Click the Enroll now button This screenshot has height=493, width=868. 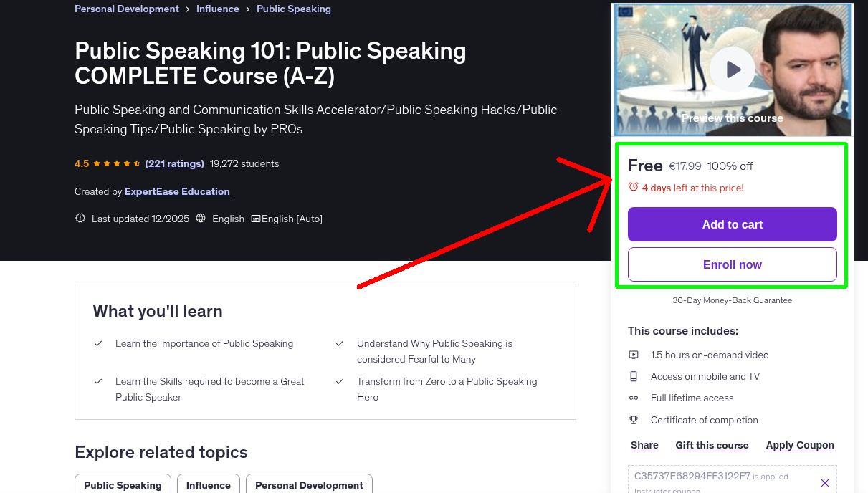point(732,264)
